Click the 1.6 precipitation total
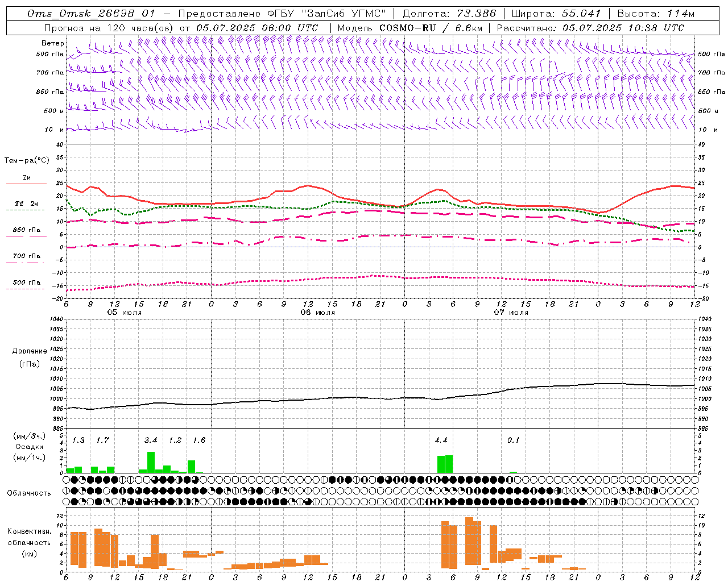Screen dimensions: 728x582 click(x=199, y=440)
